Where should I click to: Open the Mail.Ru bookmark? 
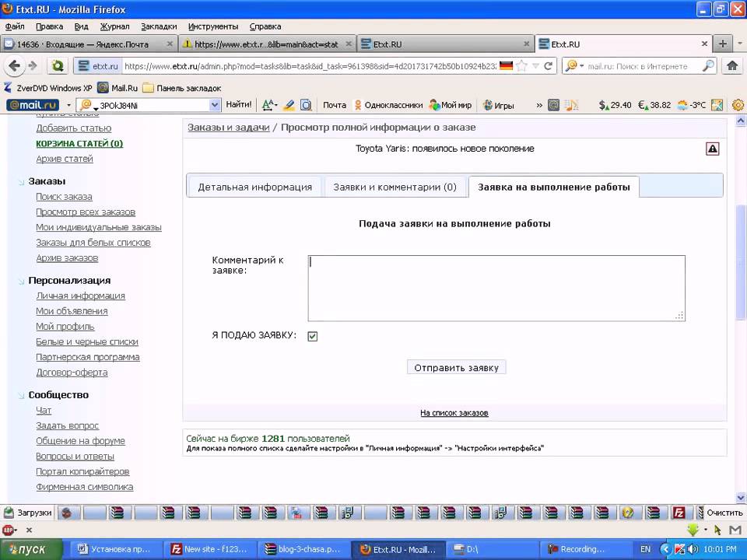(x=117, y=88)
